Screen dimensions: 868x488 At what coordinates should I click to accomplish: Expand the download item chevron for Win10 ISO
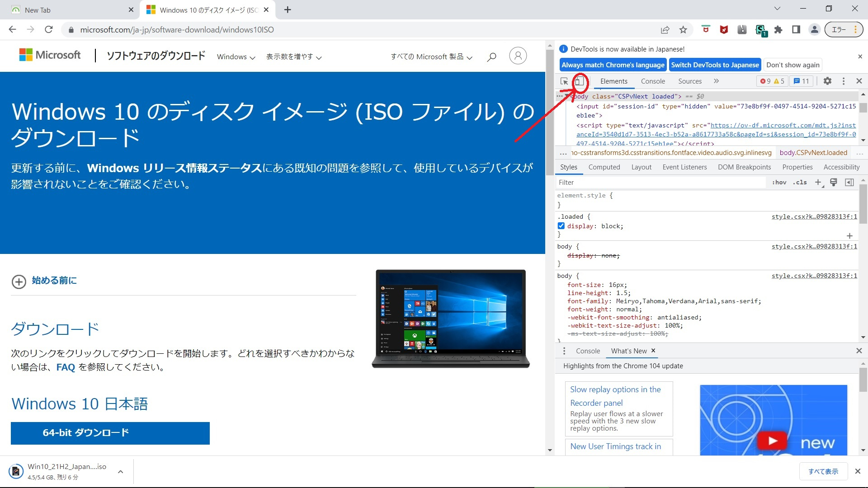point(120,471)
